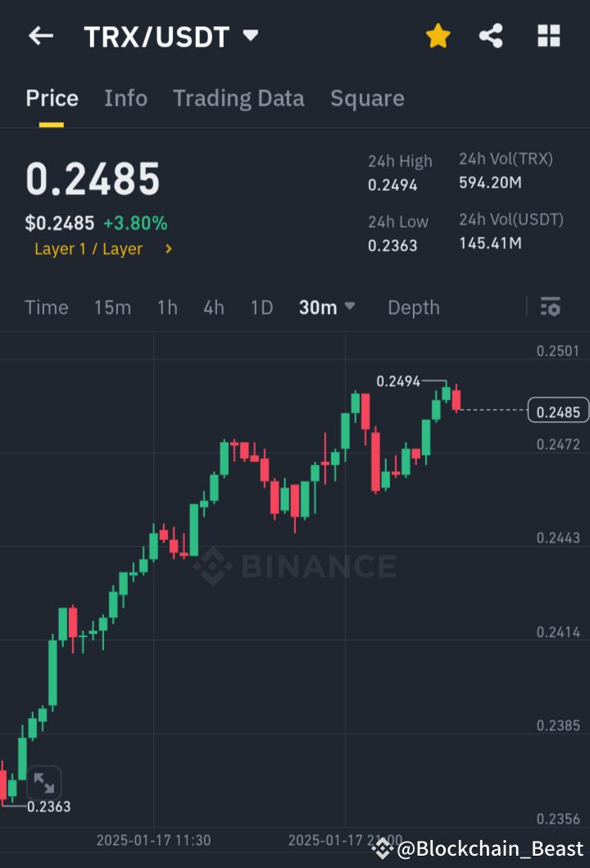
Task: Expand the Layer 1 / Layer chevron
Action: tap(170, 248)
